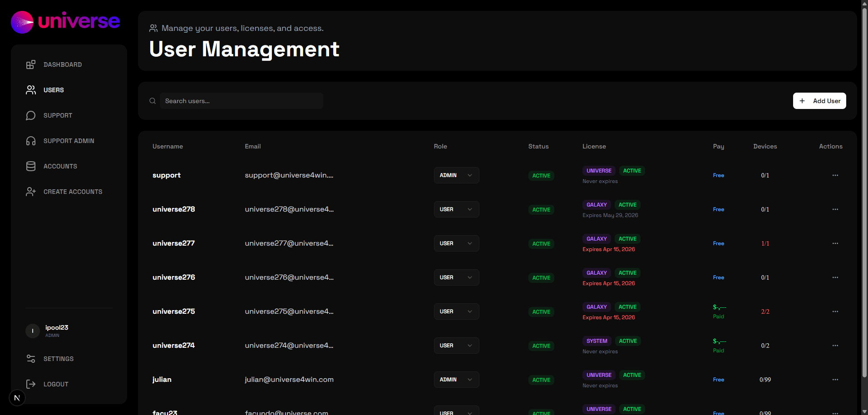The image size is (868, 415).
Task: Open role dropdown for julian
Action: pos(456,380)
